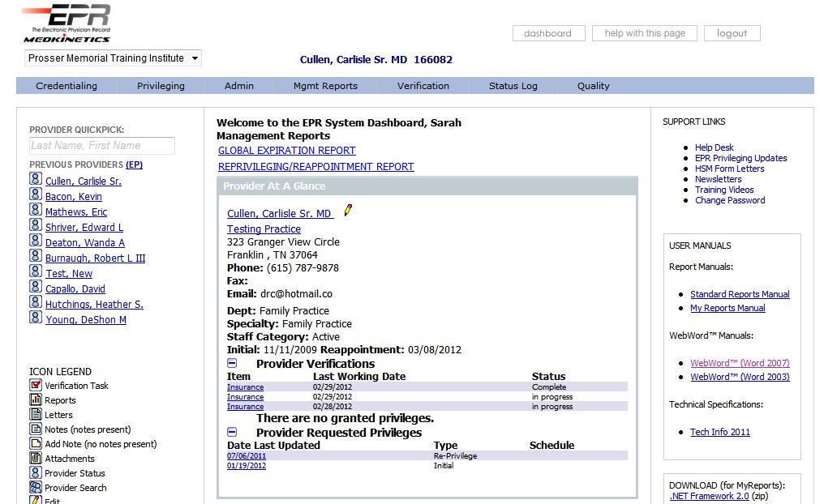The image size is (824, 504).
Task: Click the dashboard button
Action: click(x=548, y=33)
